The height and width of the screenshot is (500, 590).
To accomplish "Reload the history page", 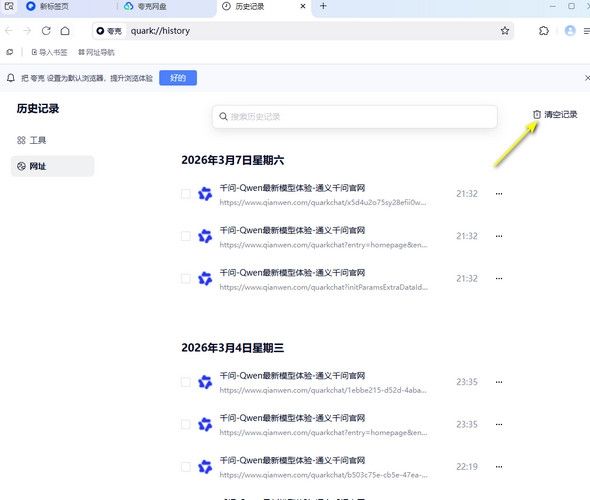I will click(x=46, y=31).
